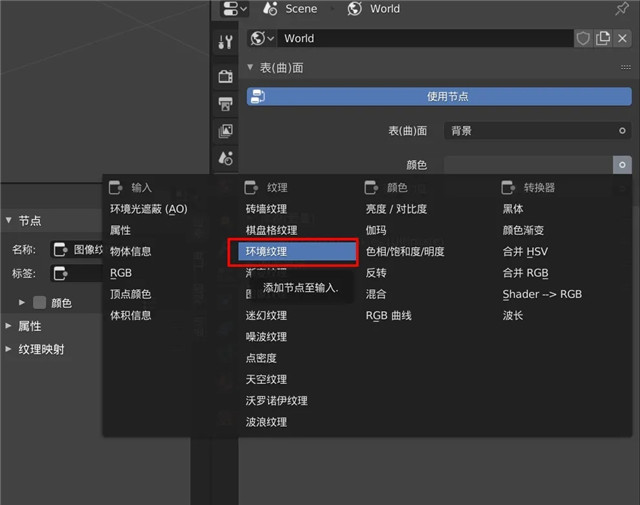This screenshot has width=640, height=505.
Task: Select 波浪纹理 texture entry
Action: [x=266, y=422]
